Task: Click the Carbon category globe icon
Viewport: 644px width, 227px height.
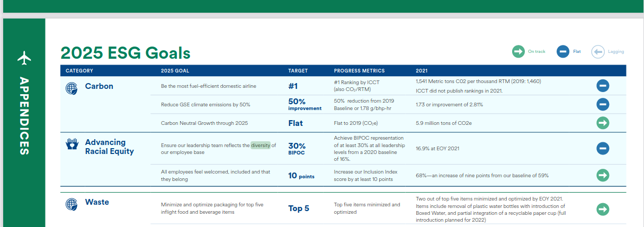Action: click(x=71, y=87)
